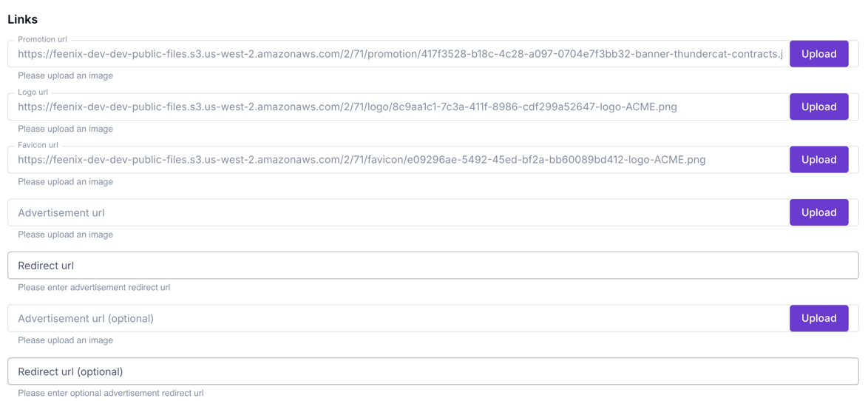Click the Promotion url text field
Image resolution: width=868 pixels, height=401 pixels.
point(399,54)
